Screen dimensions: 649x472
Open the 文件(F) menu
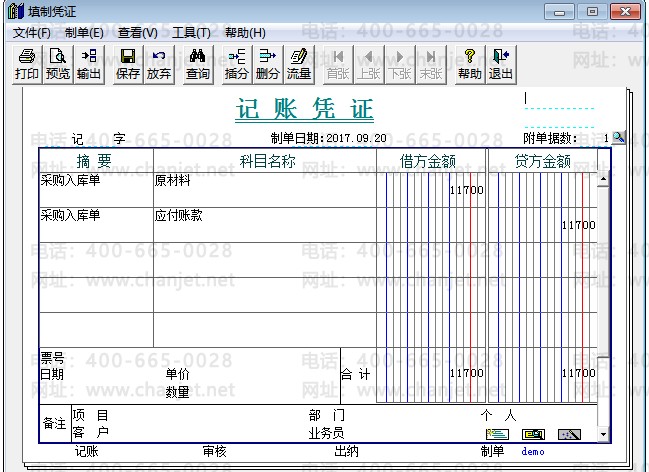tap(32, 33)
